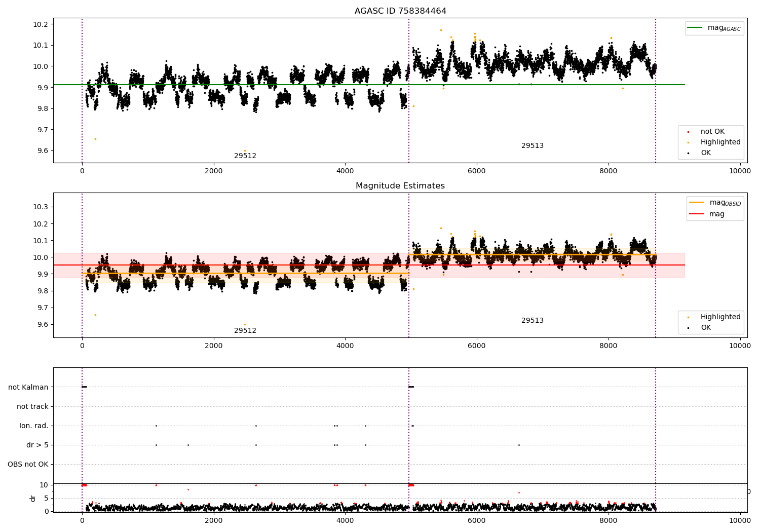The image size is (760, 532).
Task: Click the 10 tick on the dr axis
Action: pyautogui.click(x=45, y=485)
